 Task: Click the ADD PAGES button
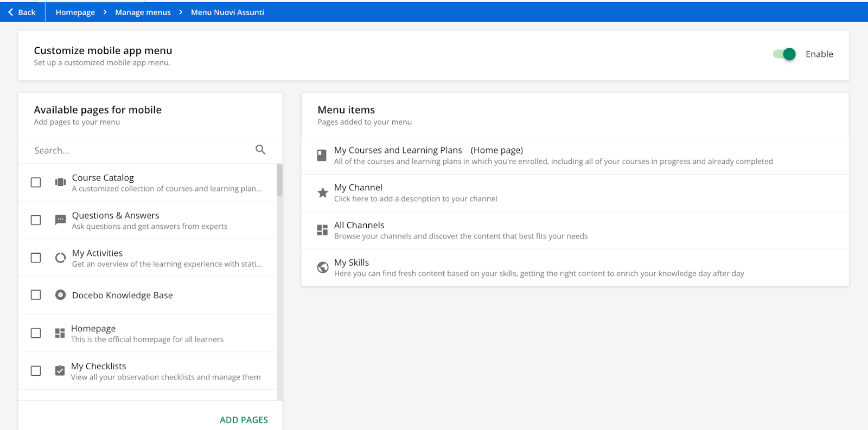click(244, 420)
